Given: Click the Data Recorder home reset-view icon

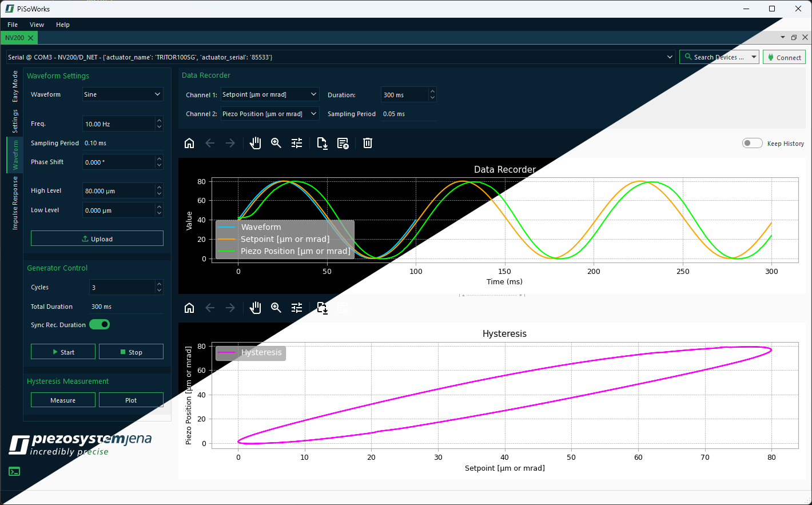Looking at the screenshot, I should coord(189,143).
